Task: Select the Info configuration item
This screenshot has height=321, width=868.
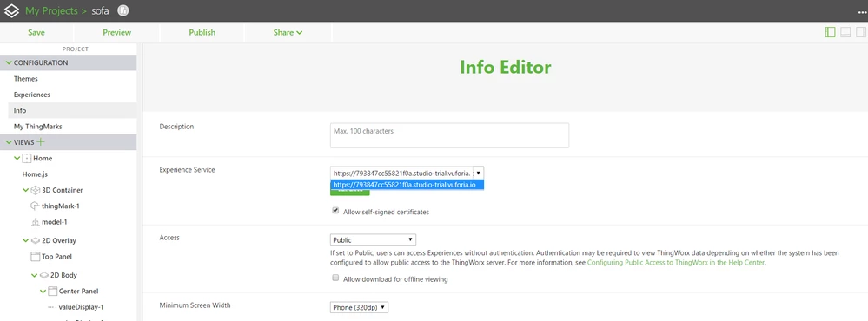Action: pos(72,110)
